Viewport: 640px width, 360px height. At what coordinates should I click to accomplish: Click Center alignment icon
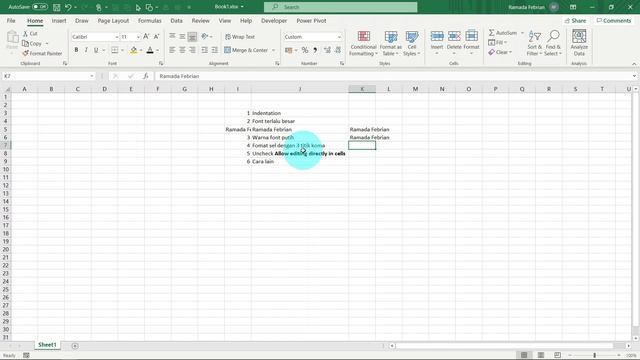coord(182,50)
